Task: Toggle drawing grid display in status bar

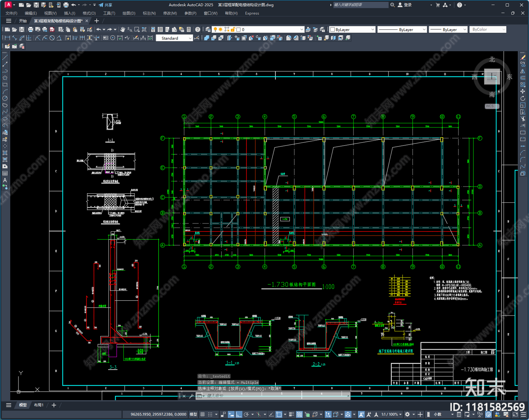Action: 202,414
